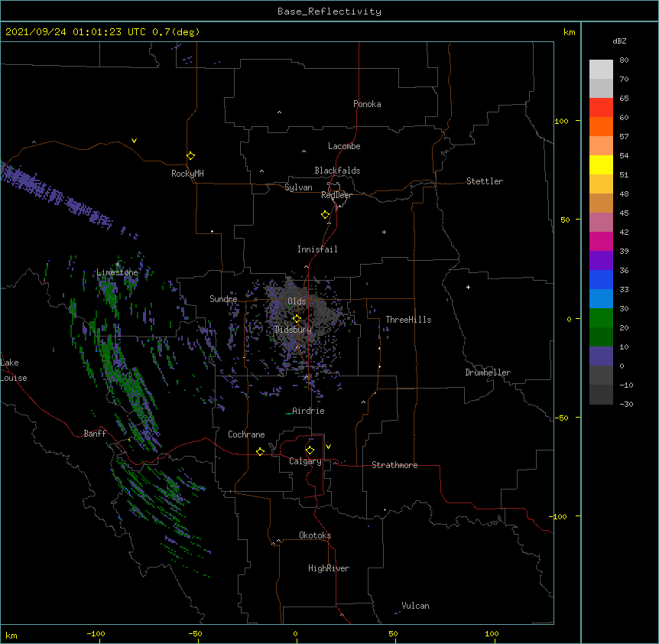Click the -100 tick on the bottom axis
Screen dimensions: 659x644
coord(96,633)
